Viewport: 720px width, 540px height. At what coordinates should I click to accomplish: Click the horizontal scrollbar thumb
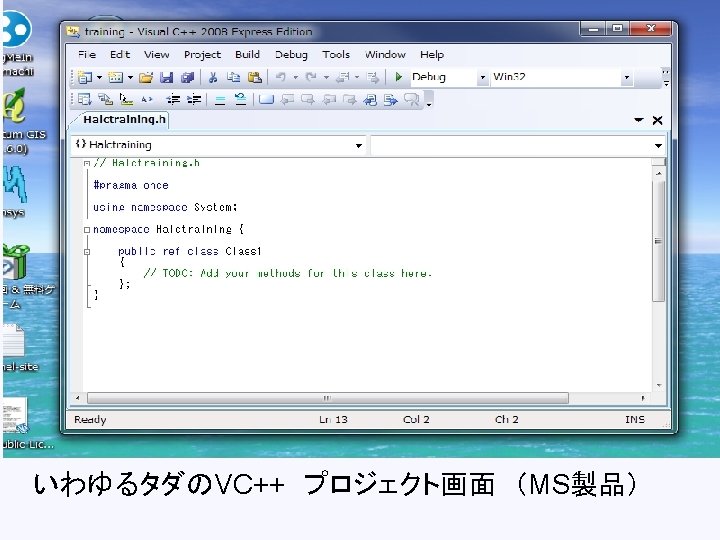328,398
